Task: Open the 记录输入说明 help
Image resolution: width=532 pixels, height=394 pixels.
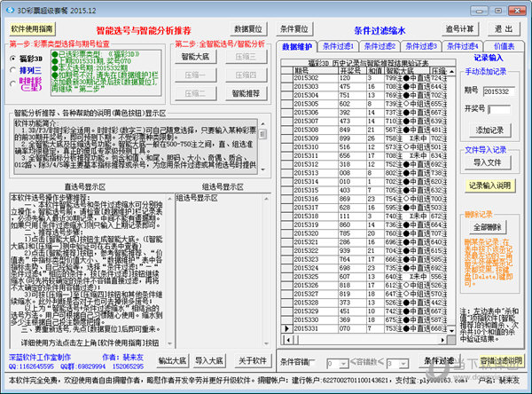Action: click(489, 185)
